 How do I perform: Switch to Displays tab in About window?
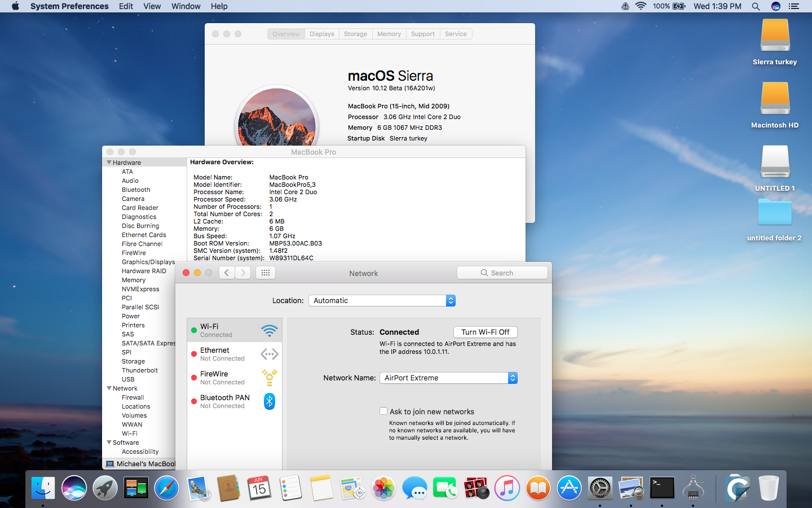tap(322, 34)
